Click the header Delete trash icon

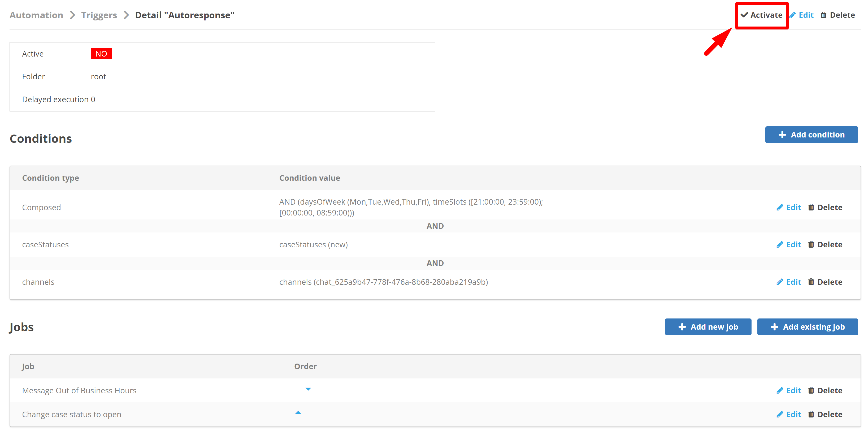[x=823, y=15]
